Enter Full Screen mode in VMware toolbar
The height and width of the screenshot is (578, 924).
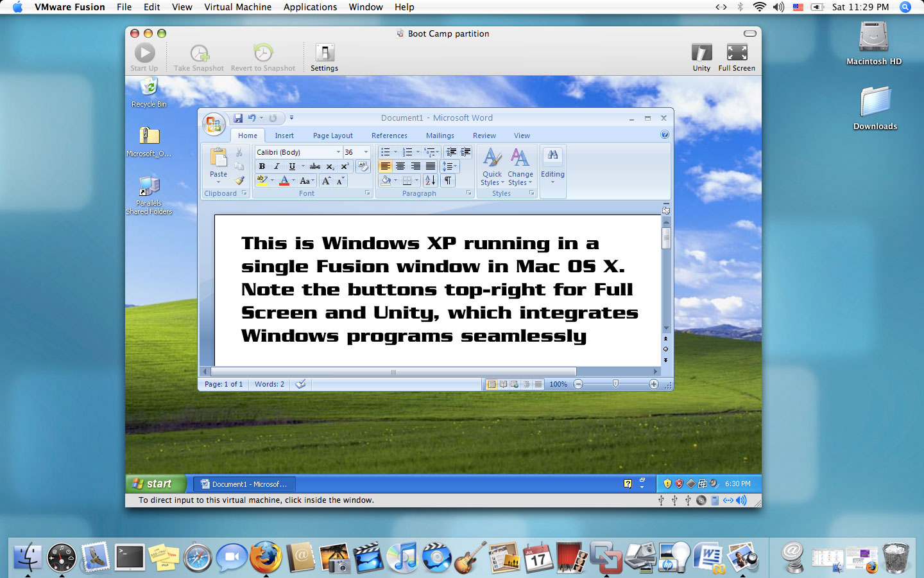tap(737, 57)
